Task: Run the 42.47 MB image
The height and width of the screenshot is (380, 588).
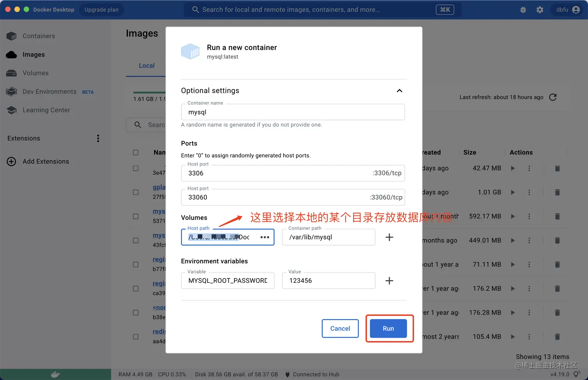Action: pyautogui.click(x=513, y=168)
